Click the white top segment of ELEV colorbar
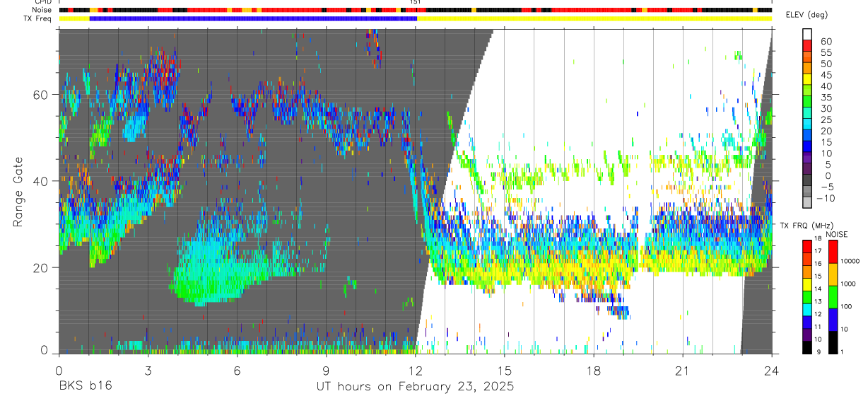The image size is (868, 401). 807,35
